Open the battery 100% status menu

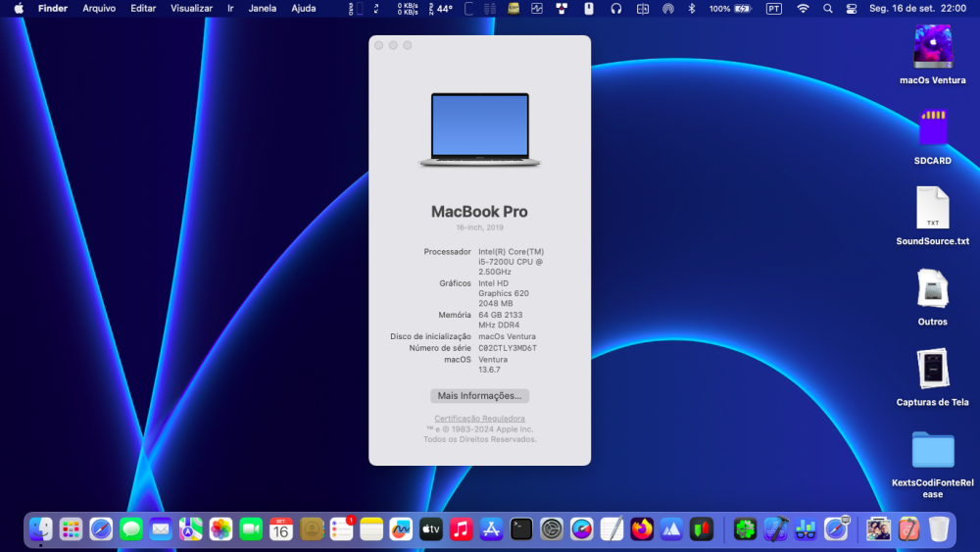tap(730, 9)
